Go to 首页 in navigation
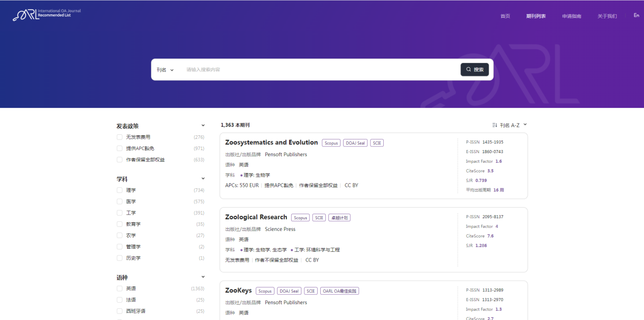Screen dimensions: 644x320 click(505, 16)
